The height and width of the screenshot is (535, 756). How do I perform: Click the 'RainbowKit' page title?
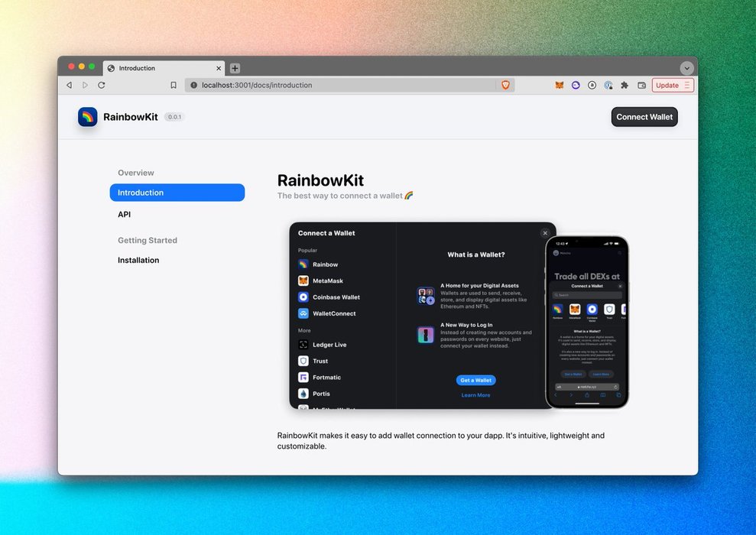pos(320,180)
